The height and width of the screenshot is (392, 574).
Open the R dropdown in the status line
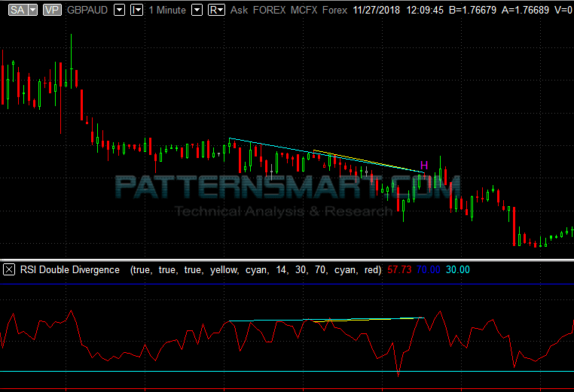216,10
